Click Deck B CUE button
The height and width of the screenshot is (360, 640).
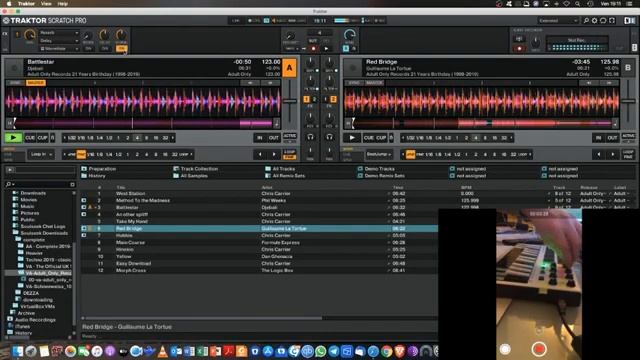point(369,138)
